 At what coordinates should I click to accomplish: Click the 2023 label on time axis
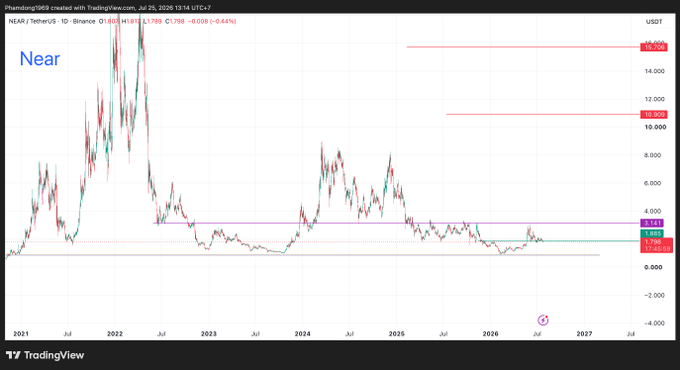point(209,334)
